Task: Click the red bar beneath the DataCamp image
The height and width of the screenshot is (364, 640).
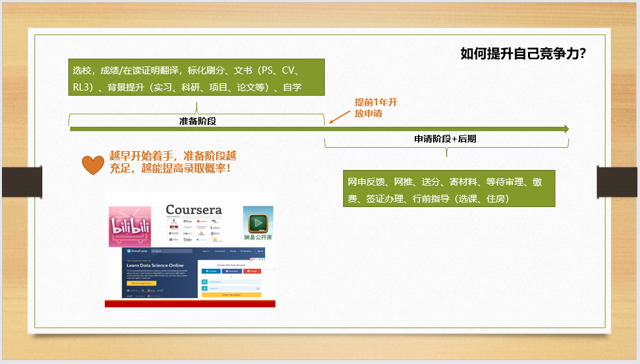Action: pos(190,303)
